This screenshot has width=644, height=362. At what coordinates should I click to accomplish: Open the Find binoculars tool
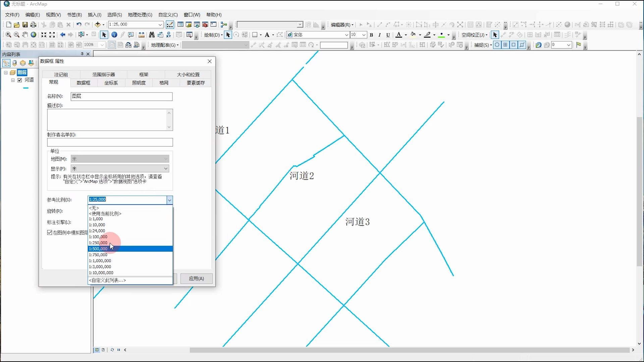point(152,35)
